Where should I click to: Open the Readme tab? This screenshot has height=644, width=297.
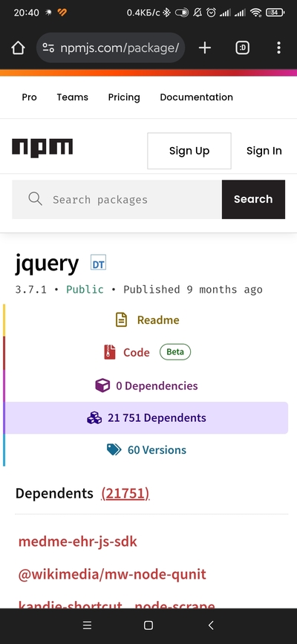click(147, 320)
